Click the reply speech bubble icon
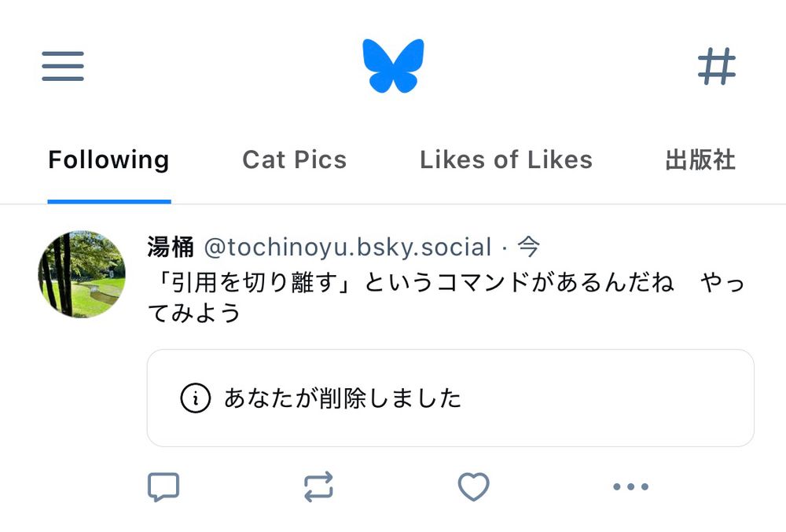The image size is (786, 532). coord(163,487)
